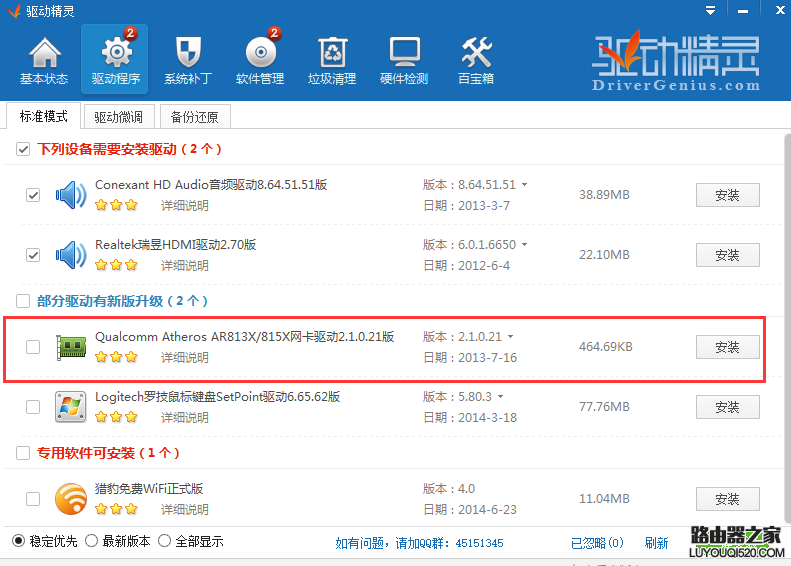This screenshot has width=791, height=566.
Task: Uncheck the Conexant HD Audio driver checkbox
Action: (33, 195)
